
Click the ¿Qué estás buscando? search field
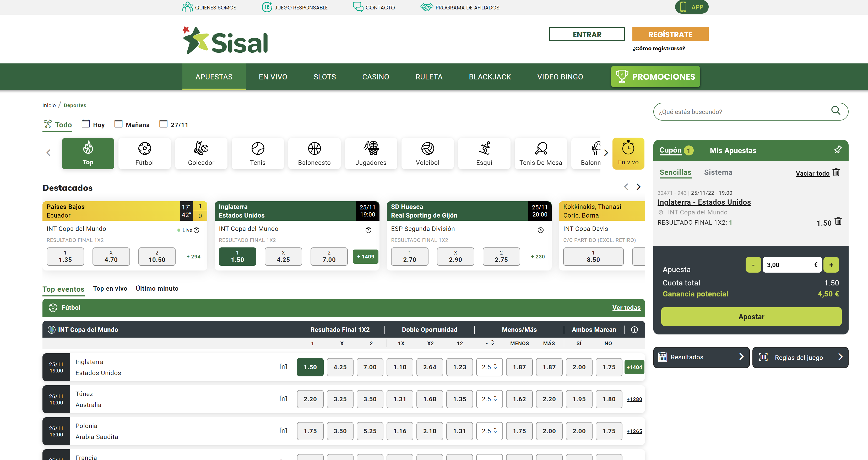point(750,112)
